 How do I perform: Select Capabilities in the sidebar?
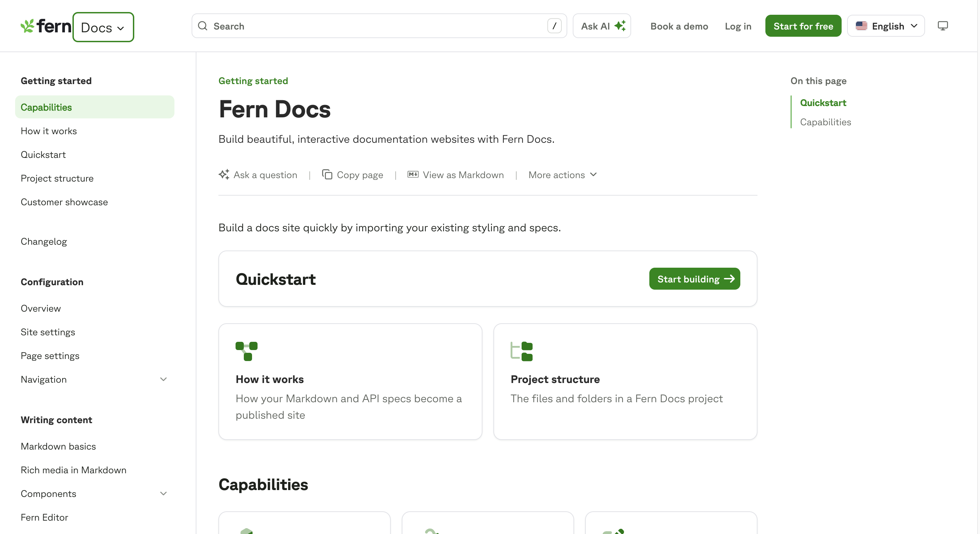coord(94,107)
